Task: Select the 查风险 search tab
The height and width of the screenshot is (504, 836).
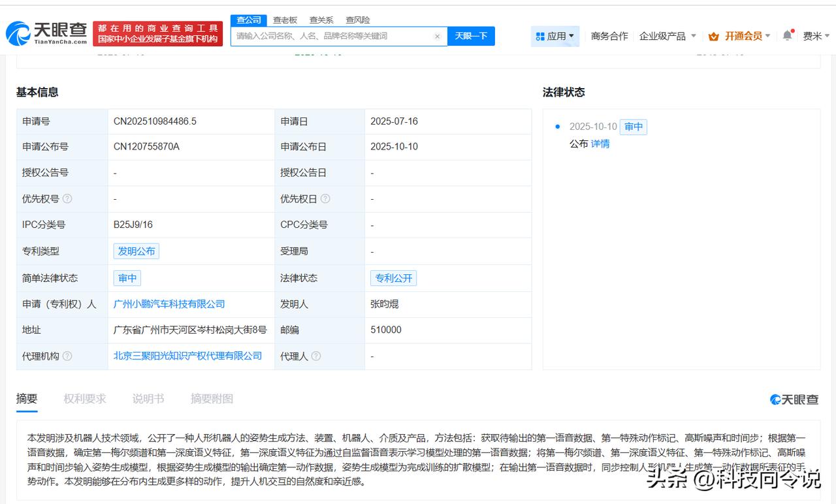Action: pyautogui.click(x=358, y=20)
